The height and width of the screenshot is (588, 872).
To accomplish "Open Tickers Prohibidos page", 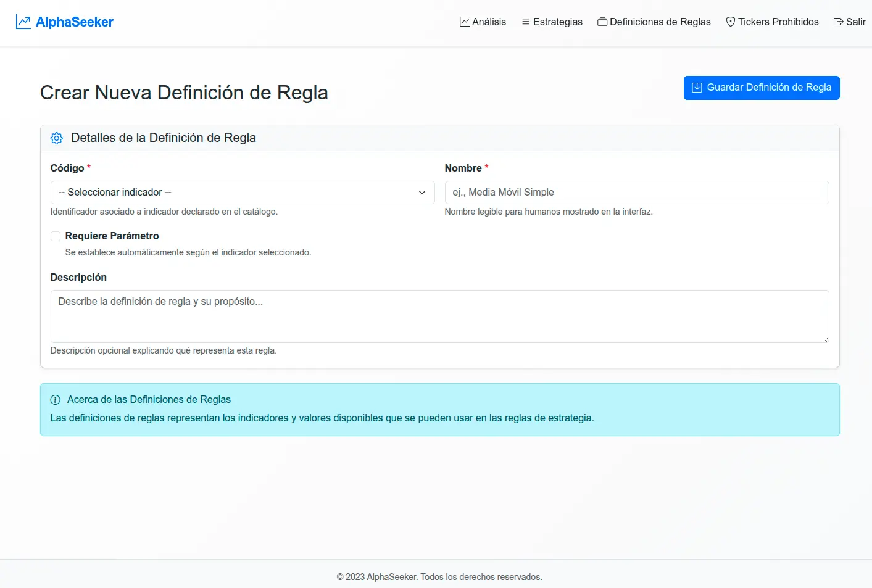I will tap(772, 22).
